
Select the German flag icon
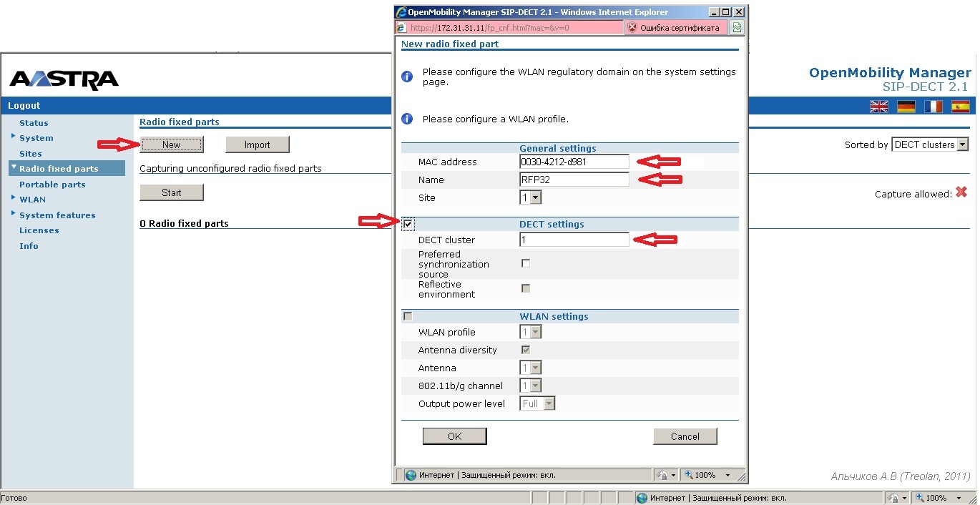906,105
